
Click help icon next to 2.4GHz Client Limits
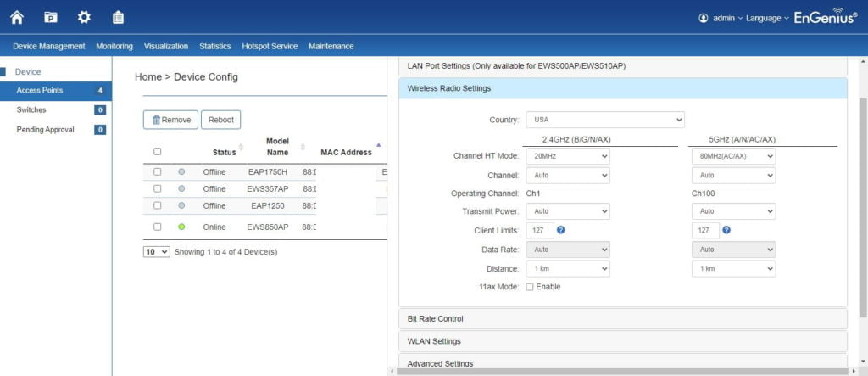[x=562, y=230]
